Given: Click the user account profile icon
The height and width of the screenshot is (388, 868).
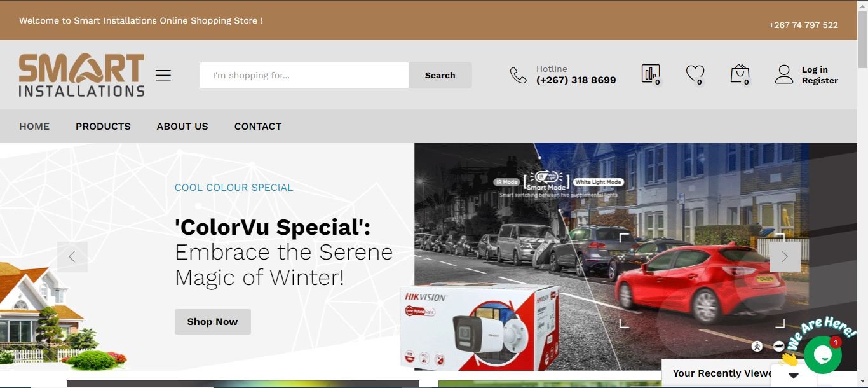Looking at the screenshot, I should coord(784,74).
